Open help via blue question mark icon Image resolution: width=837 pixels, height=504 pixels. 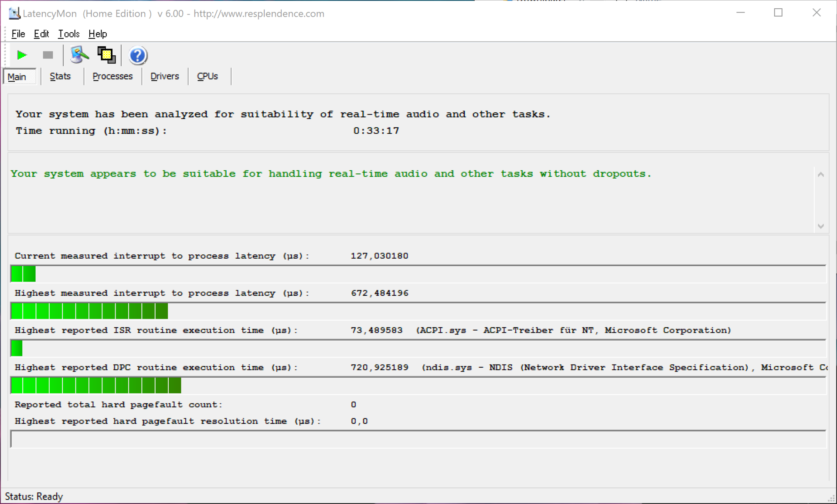click(138, 56)
